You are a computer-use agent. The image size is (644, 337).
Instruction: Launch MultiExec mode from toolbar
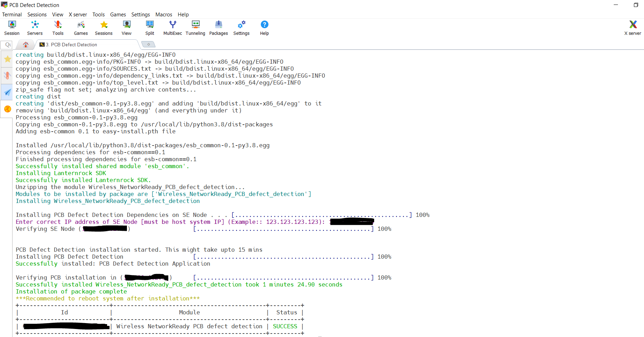[x=172, y=28]
